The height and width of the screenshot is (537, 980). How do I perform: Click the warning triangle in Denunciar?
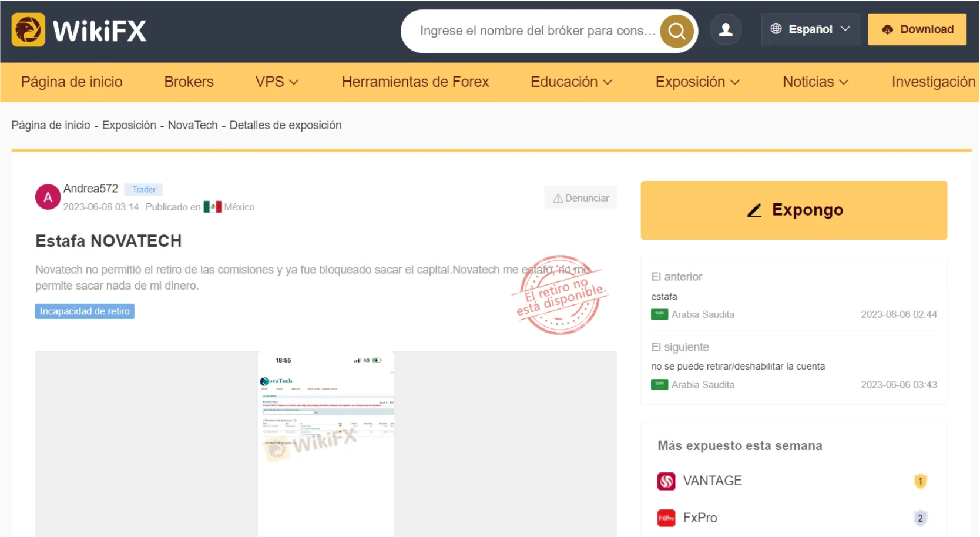[x=558, y=199]
